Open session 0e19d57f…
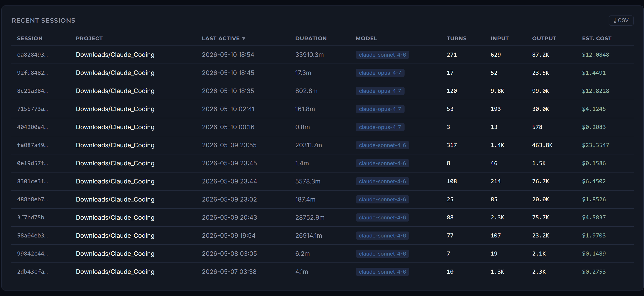 coord(32,163)
